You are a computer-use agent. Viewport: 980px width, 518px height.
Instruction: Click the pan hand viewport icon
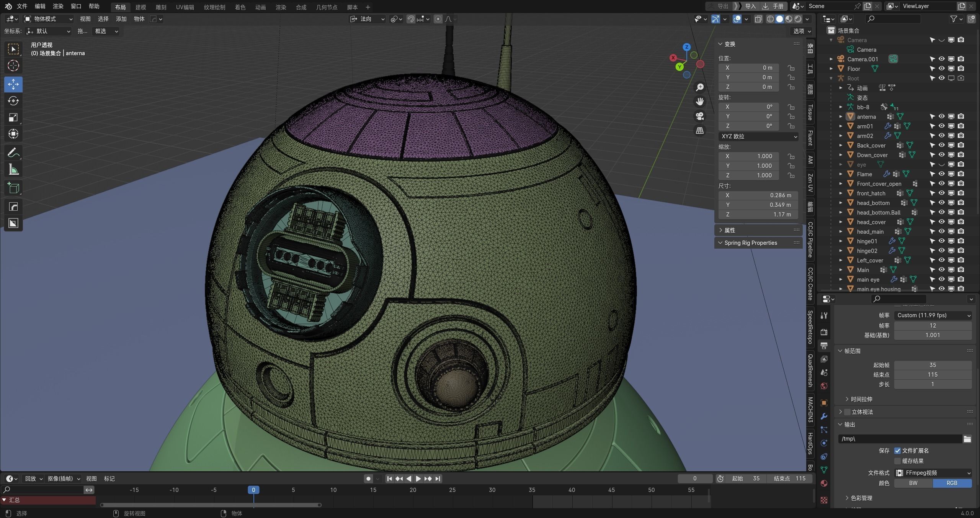pyautogui.click(x=700, y=102)
